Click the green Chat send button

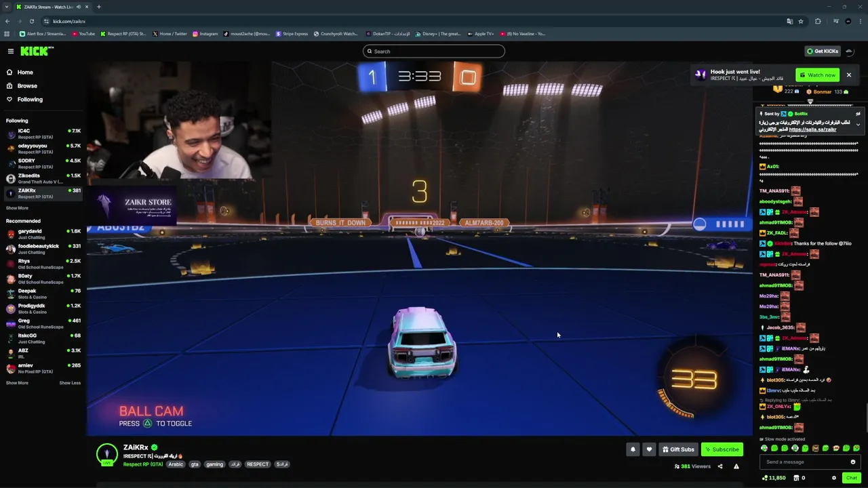click(852, 478)
